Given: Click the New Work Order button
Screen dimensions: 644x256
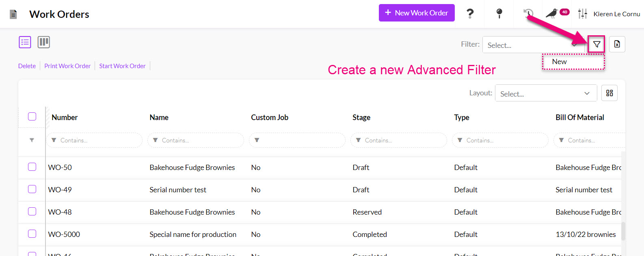Looking at the screenshot, I should (416, 13).
